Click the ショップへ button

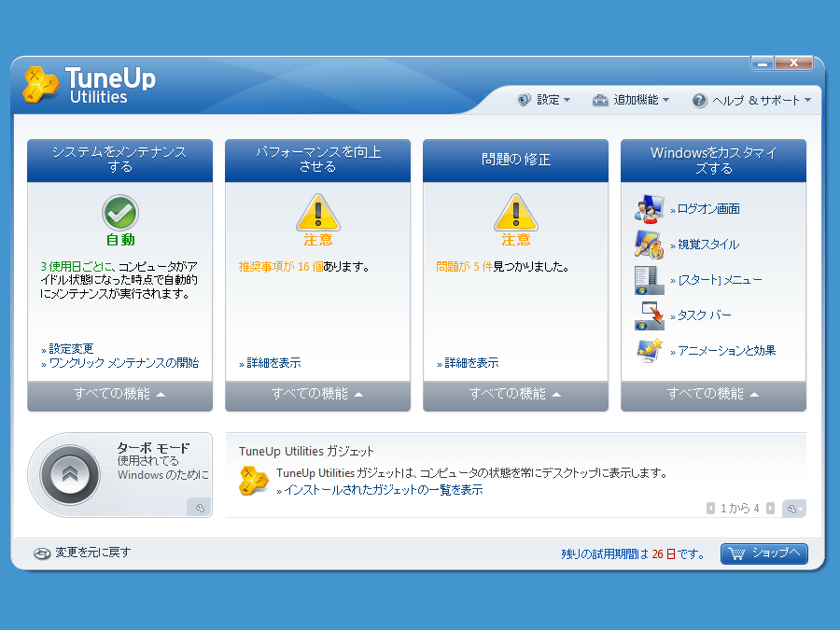[764, 553]
